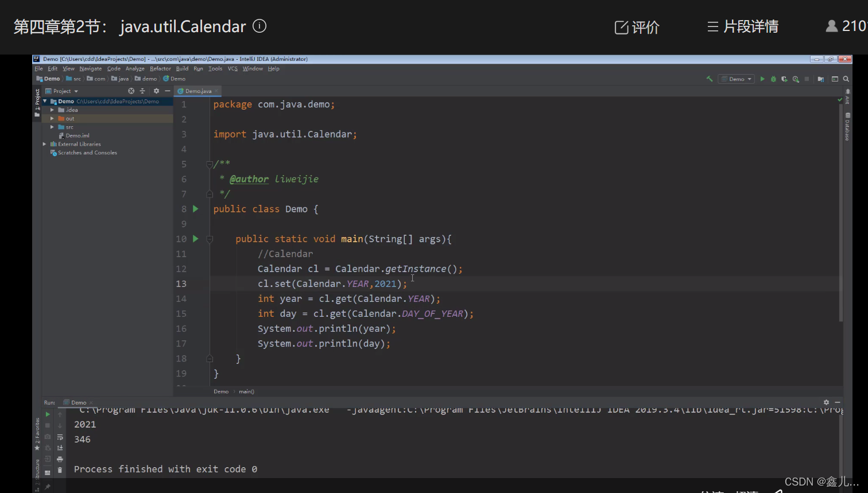The height and width of the screenshot is (493, 868).
Task: Collapse all nodes in Project panel
Action: click(x=142, y=91)
